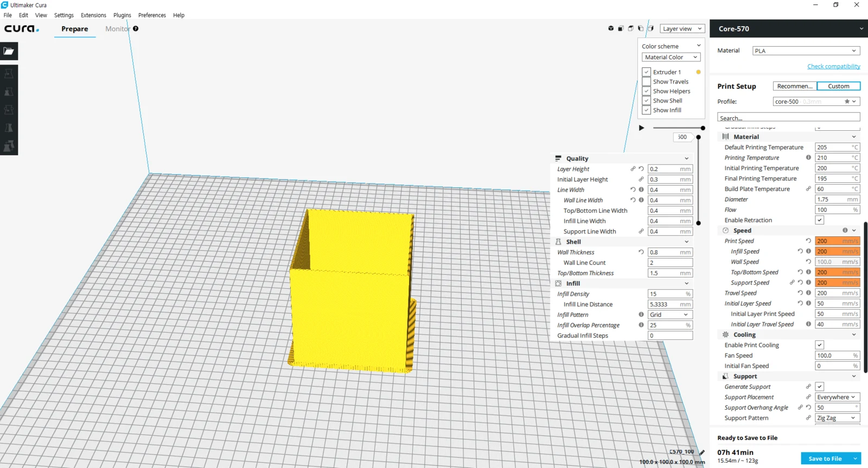Screen dimensions: 868x468
Task: Open the Grid infill pattern dropdown
Action: 670,315
